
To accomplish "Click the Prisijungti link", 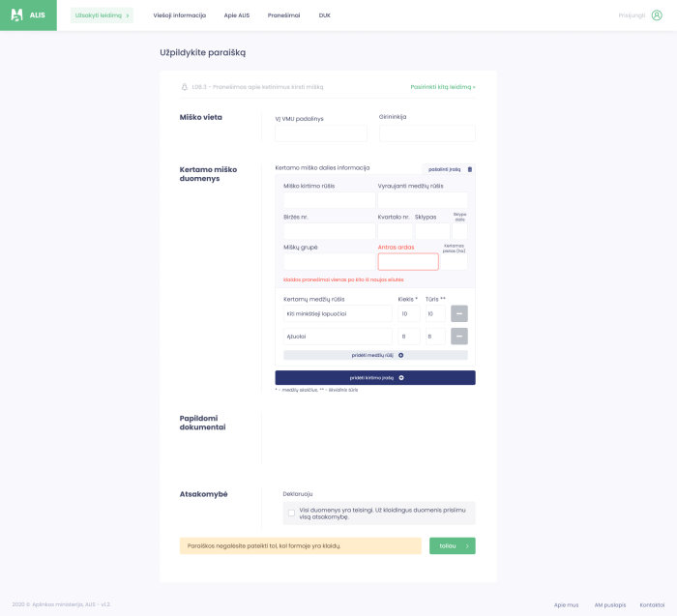I will point(632,15).
